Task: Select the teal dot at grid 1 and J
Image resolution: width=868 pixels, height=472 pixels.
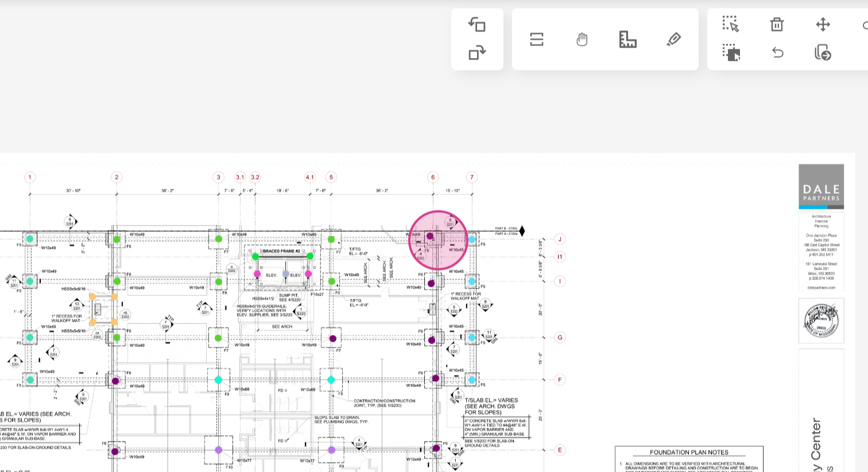Action: pos(30,239)
